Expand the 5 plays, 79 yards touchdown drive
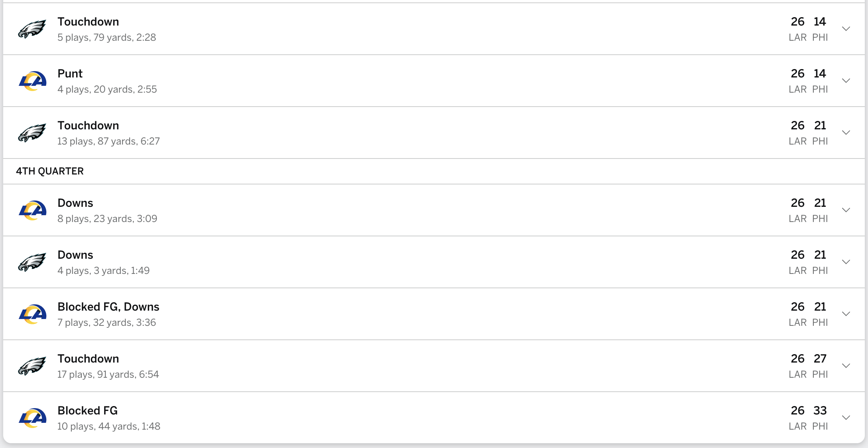This screenshot has height=448, width=868. click(846, 29)
